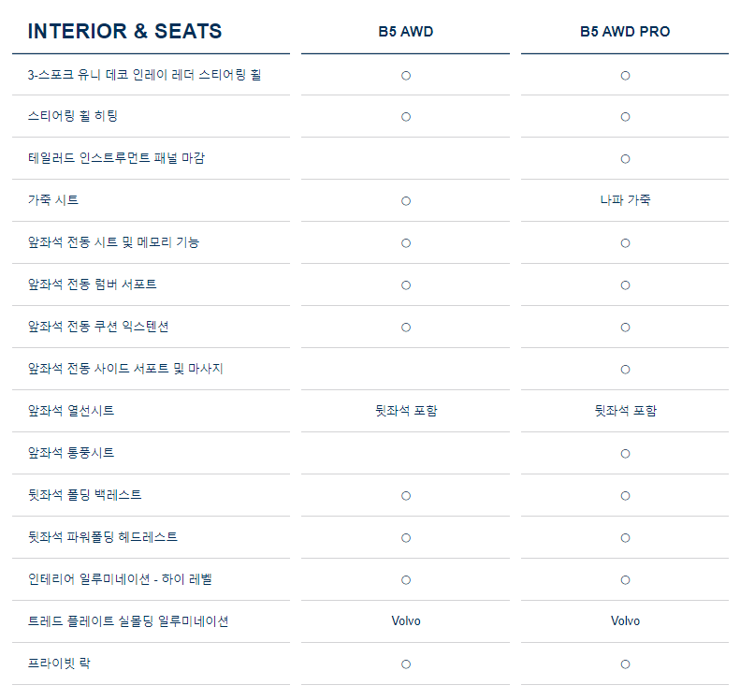Select the B5 AWD PRO column header
Image resolution: width=740 pixels, height=700 pixels.
(x=625, y=32)
